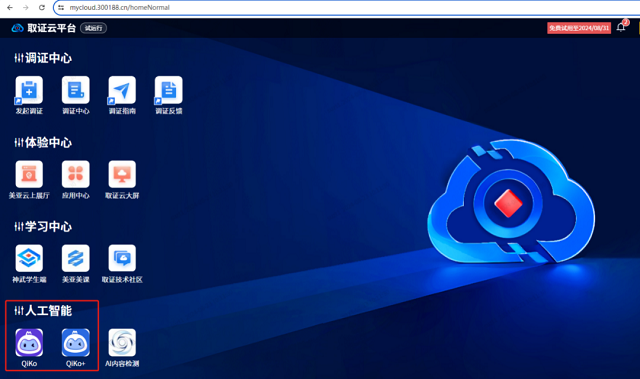
Task: Open the 应用中心 four-petal icon
Action: (76, 174)
